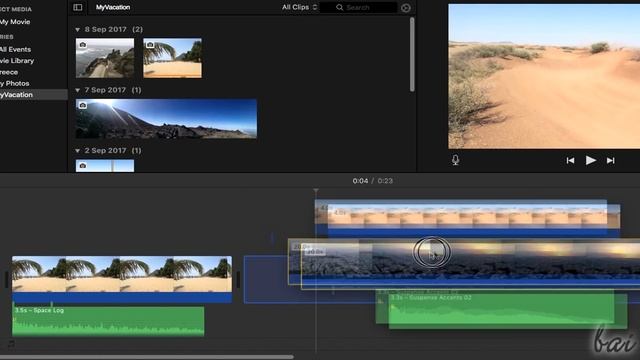This screenshot has height=360, width=640.
Task: Start voiceover recording with the microphone icon
Action: (456, 160)
